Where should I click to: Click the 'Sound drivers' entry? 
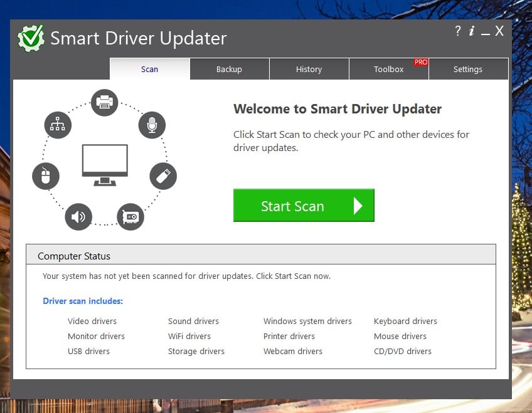(x=193, y=321)
